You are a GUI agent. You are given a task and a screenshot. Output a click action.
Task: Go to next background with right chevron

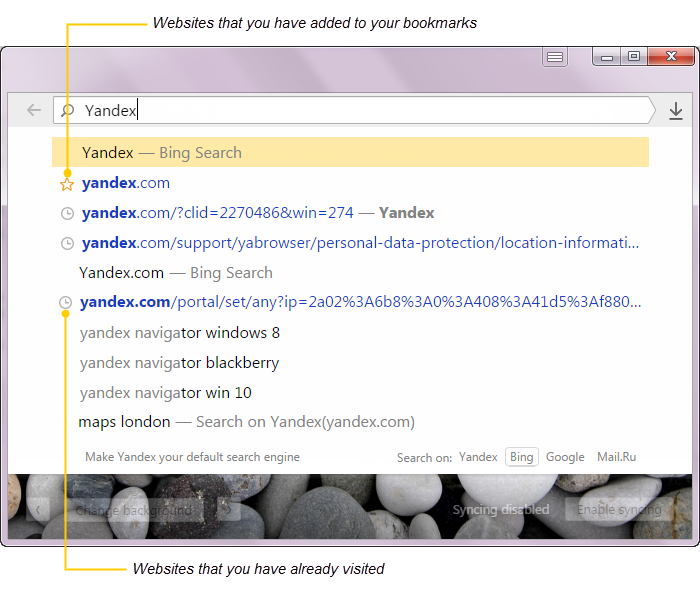229,510
